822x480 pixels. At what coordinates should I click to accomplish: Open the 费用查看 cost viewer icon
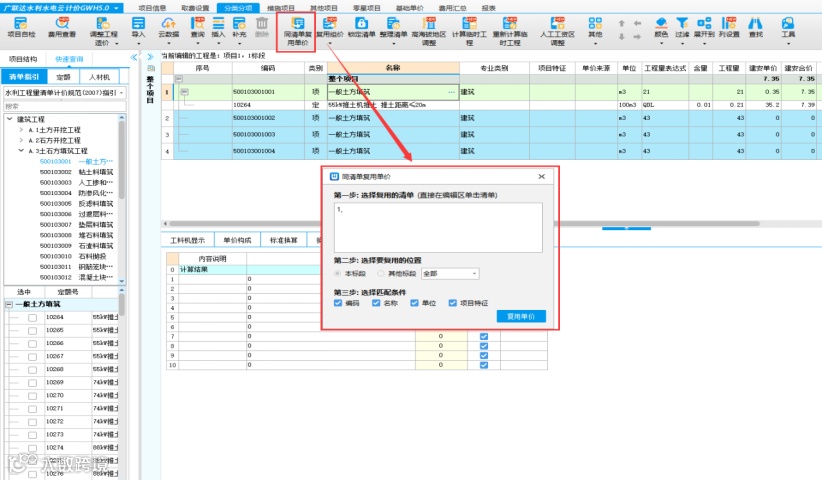62,28
